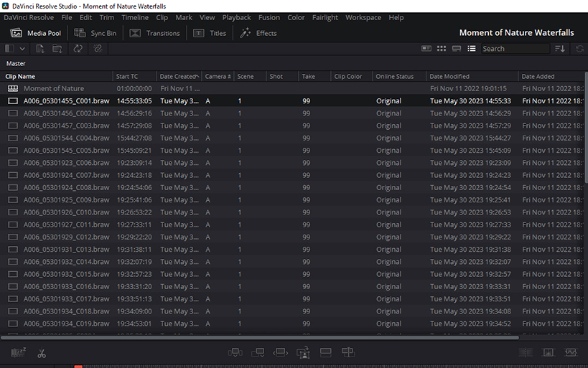
Task: Click the Ripple Overwrite icon
Action: coord(281,353)
